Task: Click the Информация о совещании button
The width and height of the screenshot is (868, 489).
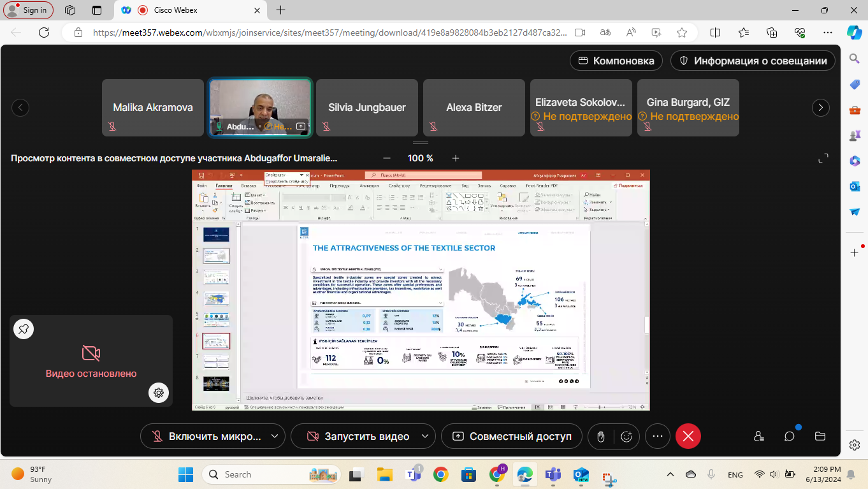Action: tap(753, 61)
